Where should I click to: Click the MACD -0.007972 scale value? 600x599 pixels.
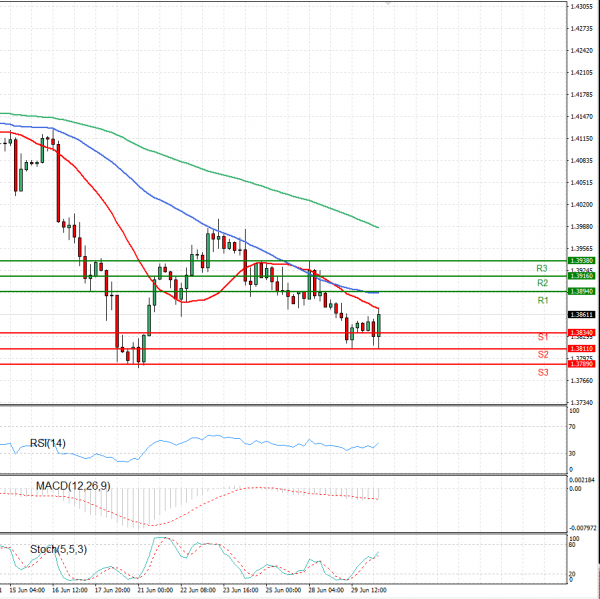[x=583, y=528]
